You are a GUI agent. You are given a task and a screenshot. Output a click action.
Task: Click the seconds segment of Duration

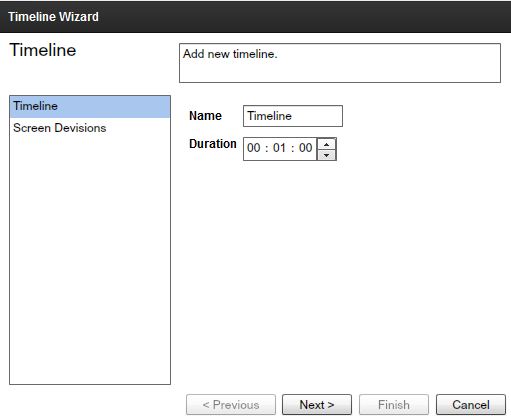305,148
